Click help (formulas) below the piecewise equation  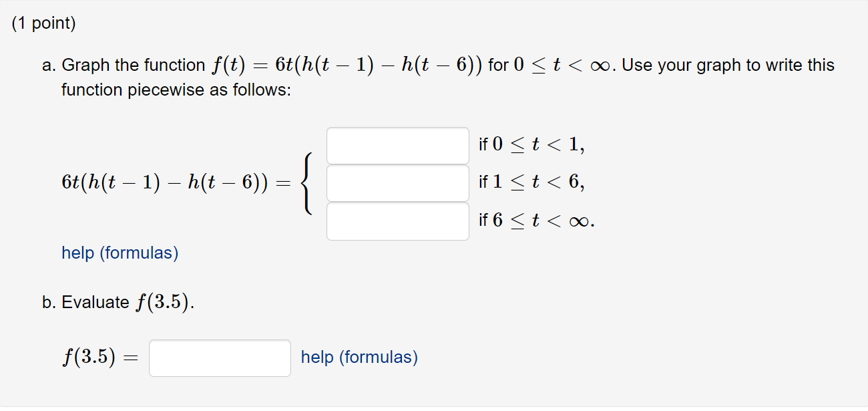[119, 254]
